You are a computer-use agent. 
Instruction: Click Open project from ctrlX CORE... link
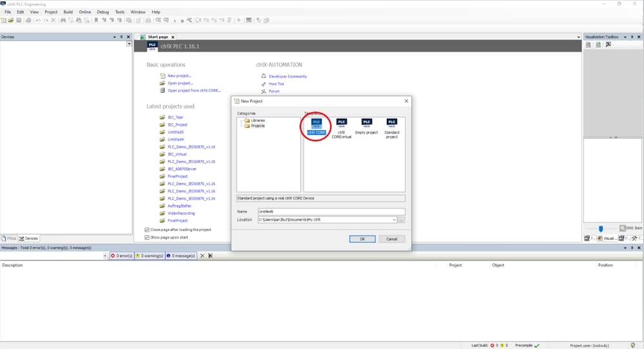[x=194, y=90]
